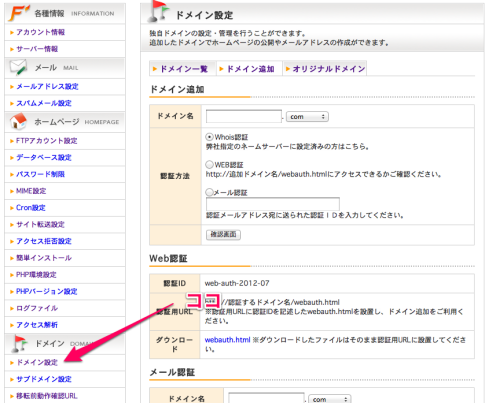Select the メール認証 radio button

tap(209, 192)
